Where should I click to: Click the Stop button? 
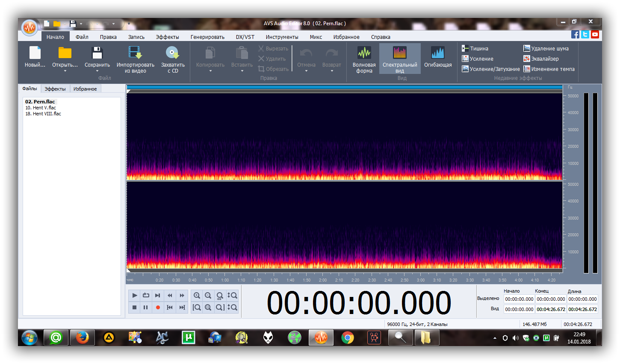click(x=135, y=307)
